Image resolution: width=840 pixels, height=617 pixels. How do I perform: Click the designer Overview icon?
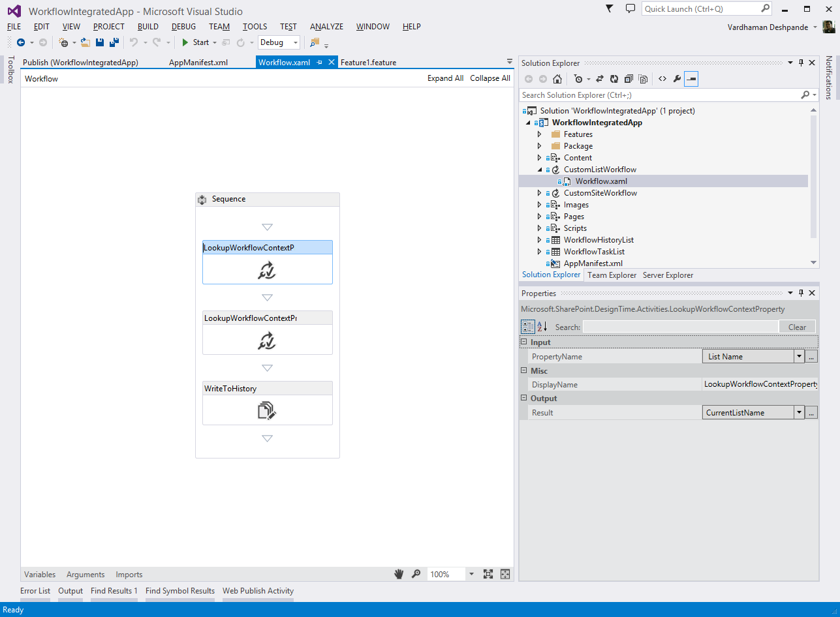(x=505, y=574)
